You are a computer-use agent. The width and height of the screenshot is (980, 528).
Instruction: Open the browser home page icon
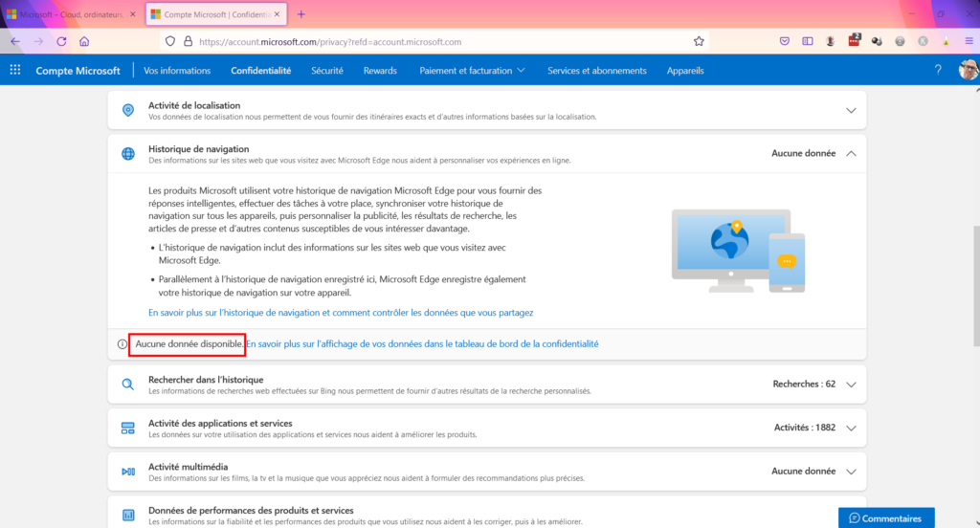(84, 41)
